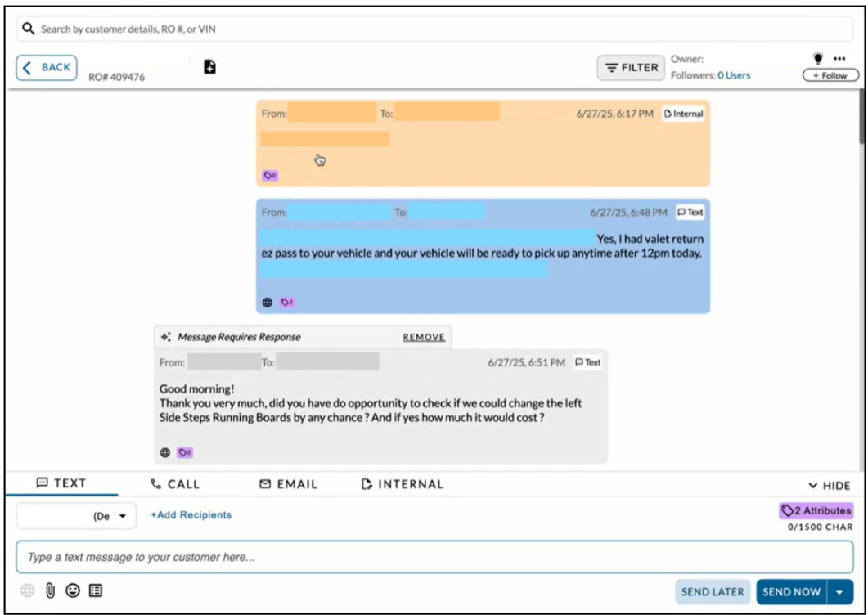The image size is (868, 615).
Task: Click the search magnifier icon
Action: pos(29,27)
